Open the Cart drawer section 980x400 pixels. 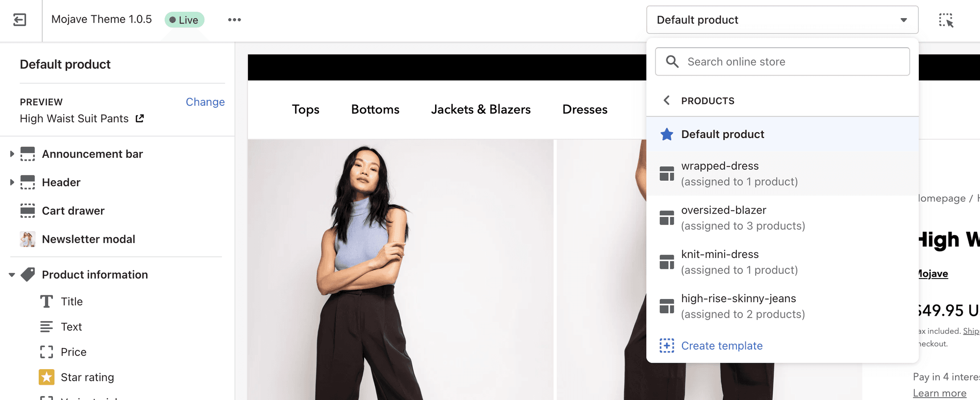pos(73,211)
